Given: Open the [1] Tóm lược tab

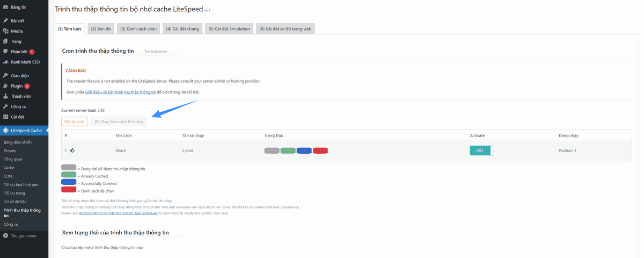Looking at the screenshot, I should pos(69,28).
